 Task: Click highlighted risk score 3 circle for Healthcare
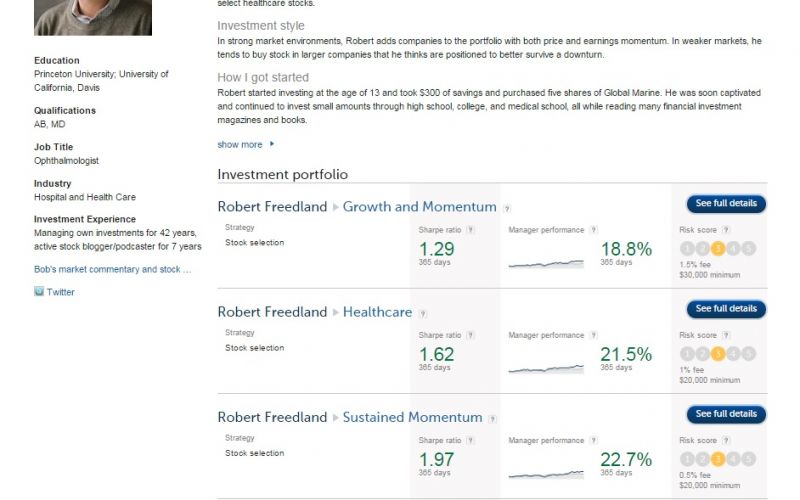[718, 354]
